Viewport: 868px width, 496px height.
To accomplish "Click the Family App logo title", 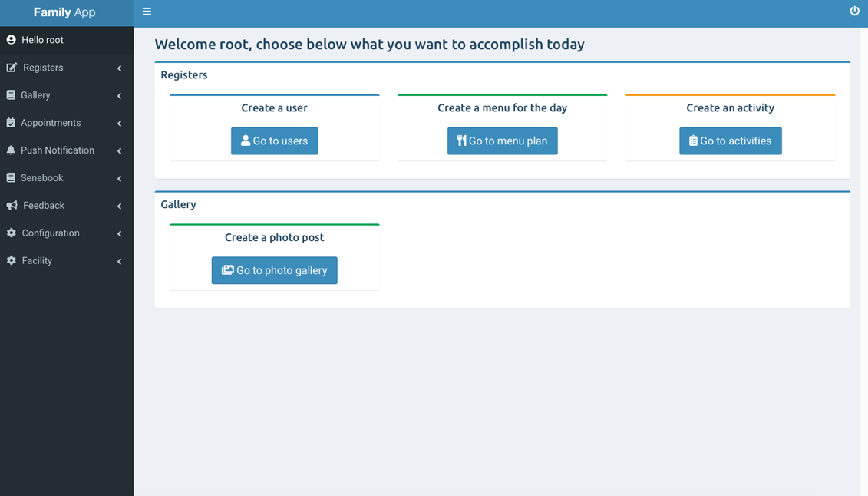I will click(x=64, y=13).
